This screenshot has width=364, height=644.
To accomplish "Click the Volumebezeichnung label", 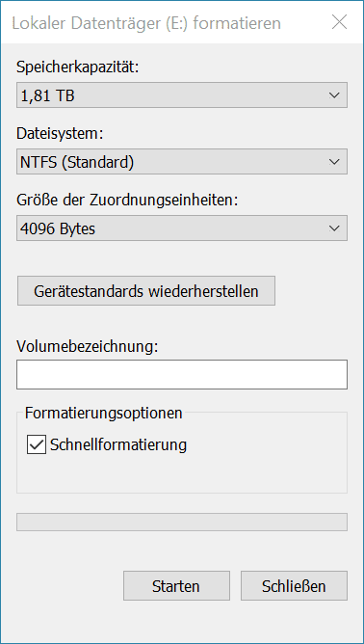I will pyautogui.click(x=87, y=347).
